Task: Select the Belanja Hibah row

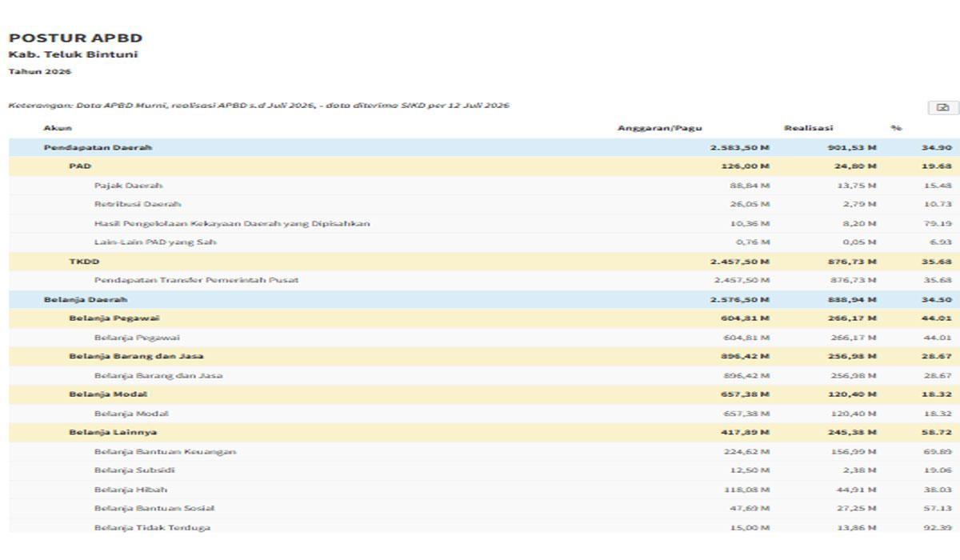Action: coord(484,490)
